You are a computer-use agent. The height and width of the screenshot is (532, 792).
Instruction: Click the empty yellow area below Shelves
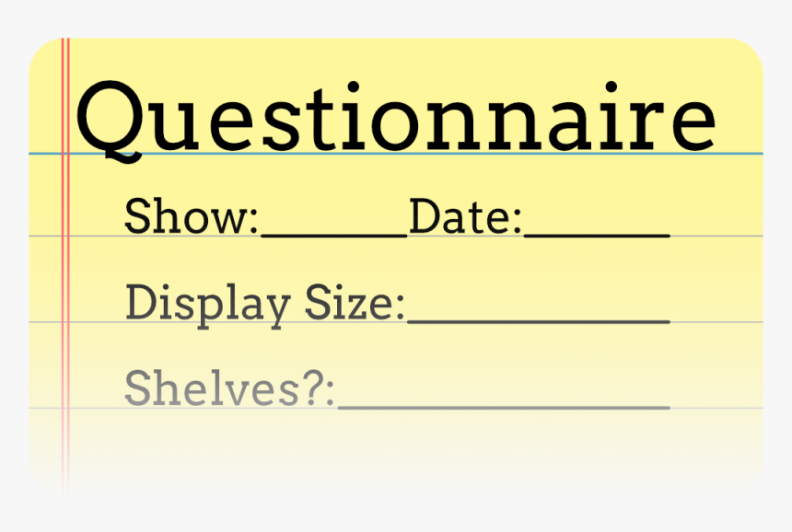[414, 451]
